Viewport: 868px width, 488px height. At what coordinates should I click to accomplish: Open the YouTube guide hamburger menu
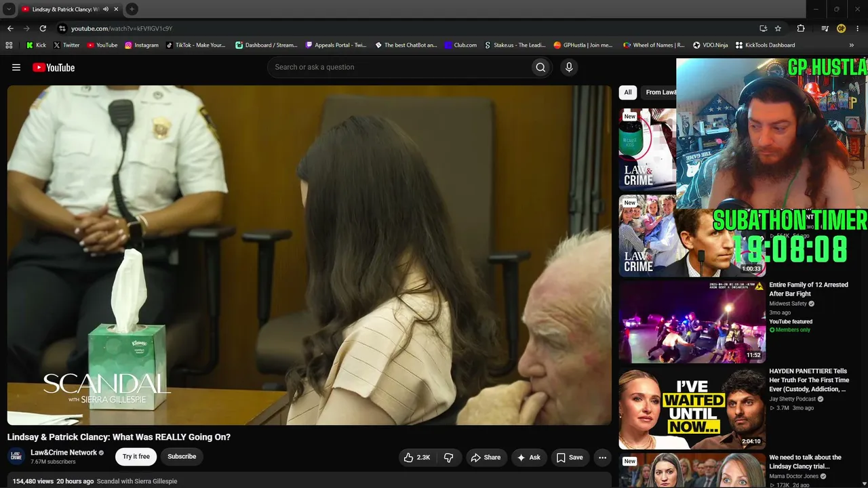16,67
